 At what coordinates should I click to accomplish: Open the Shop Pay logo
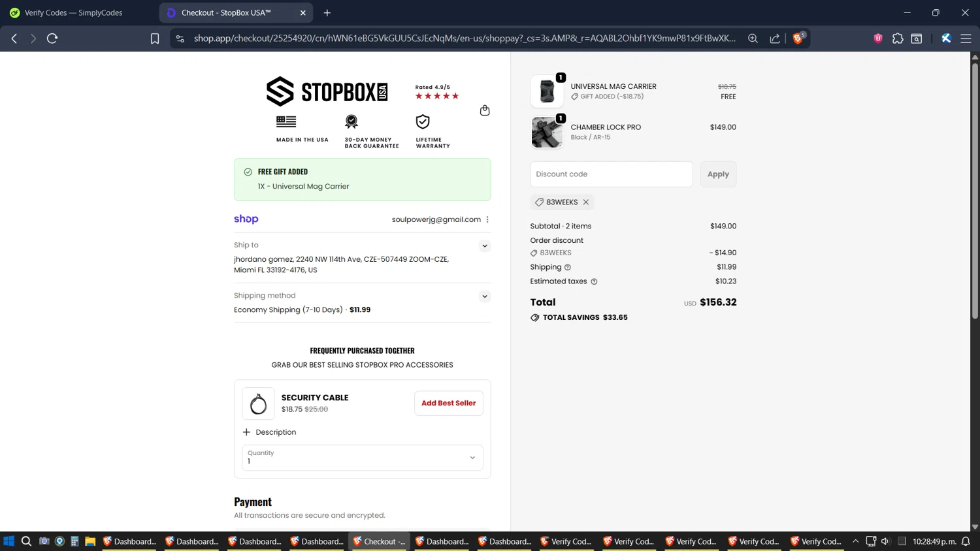coord(246,219)
